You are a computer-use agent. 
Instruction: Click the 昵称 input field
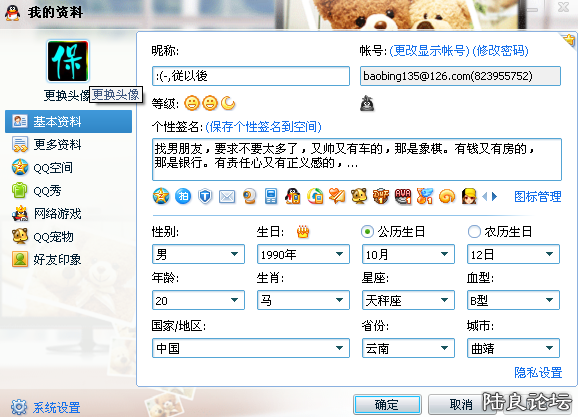point(251,76)
